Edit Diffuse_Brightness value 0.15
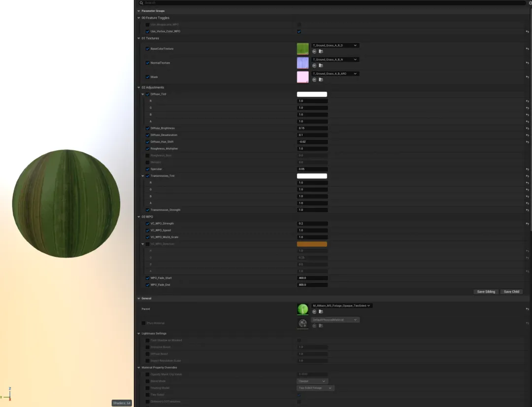532x407 pixels. coord(312,128)
